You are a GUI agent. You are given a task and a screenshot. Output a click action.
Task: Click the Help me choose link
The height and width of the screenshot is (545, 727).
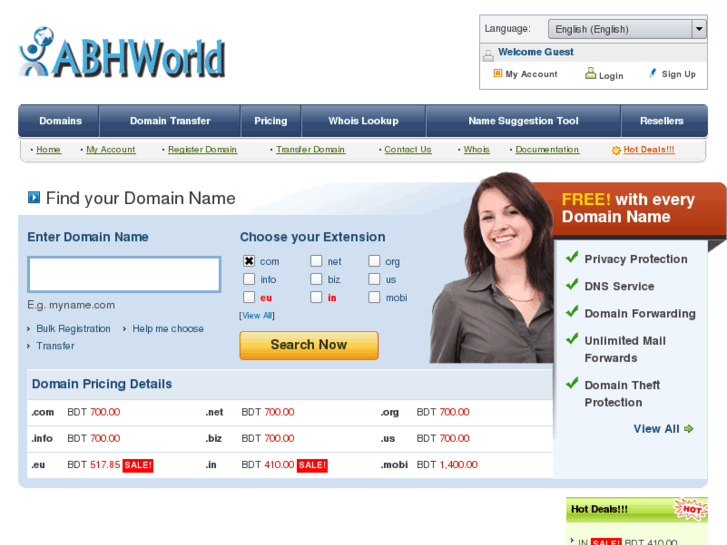coord(168,328)
